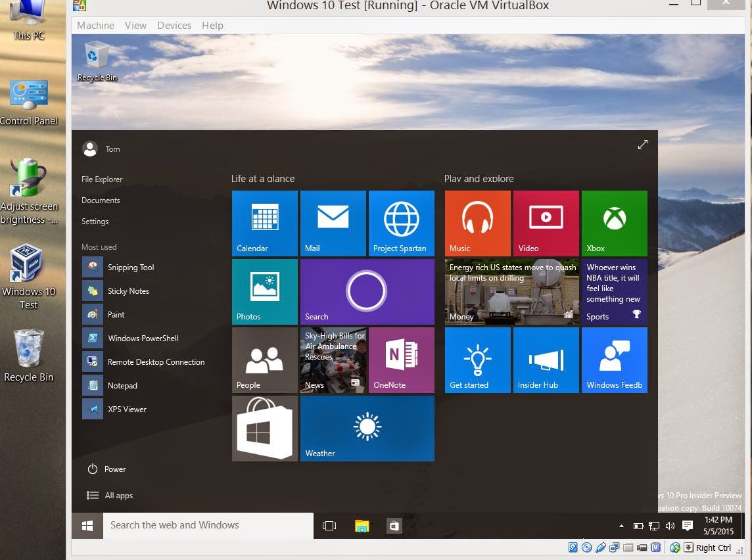Open the Weather tile
Viewport: 752px width, 560px height.
click(x=367, y=429)
